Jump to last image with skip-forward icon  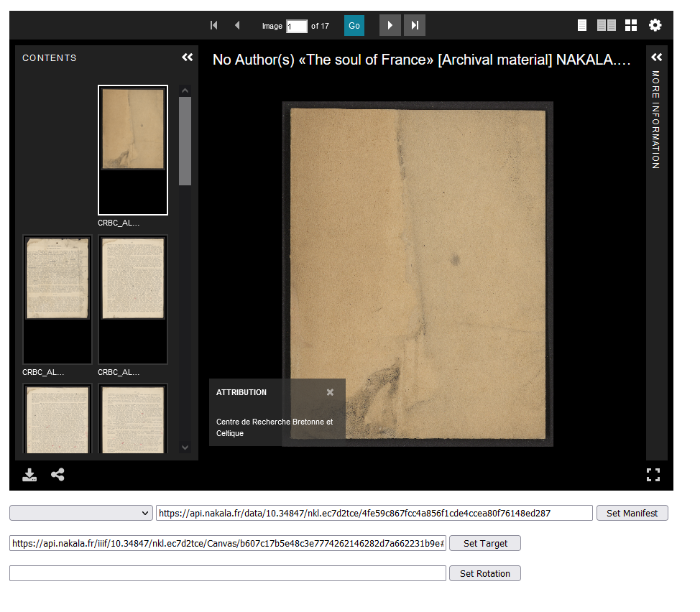click(x=414, y=24)
